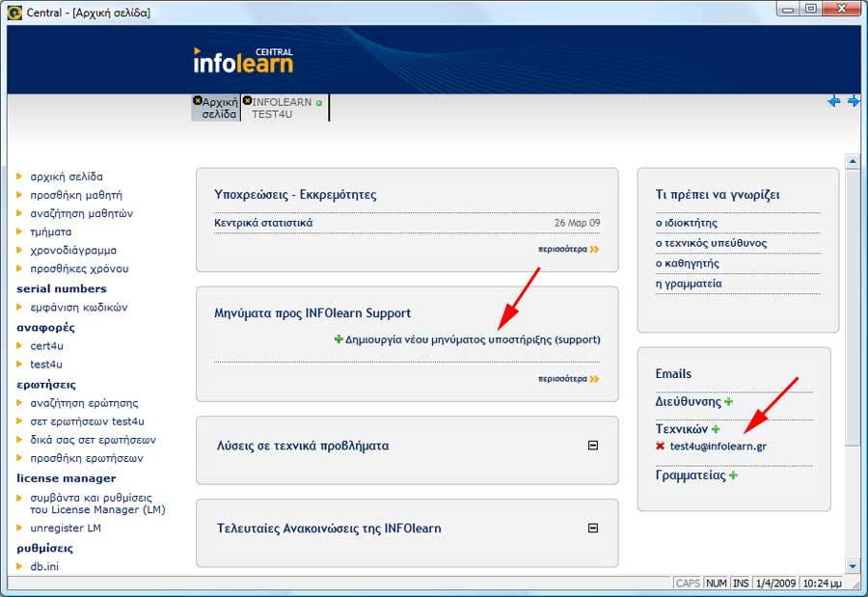Click περισσότερα in Μηνύματα προς INFOlearn Support
868x597 pixels.
pos(562,379)
